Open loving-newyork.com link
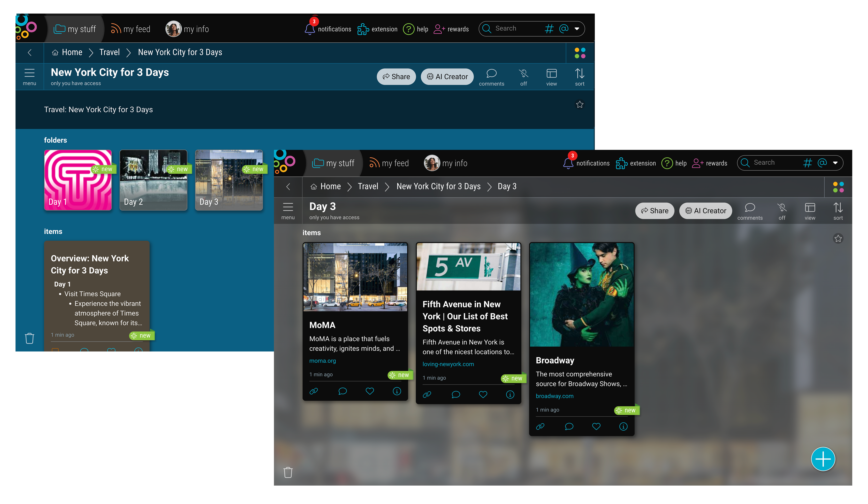This screenshot has height=504, width=868. pos(448,364)
